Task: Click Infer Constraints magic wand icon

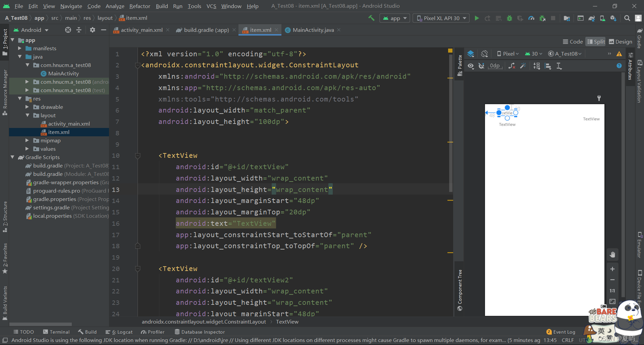Action: point(523,66)
